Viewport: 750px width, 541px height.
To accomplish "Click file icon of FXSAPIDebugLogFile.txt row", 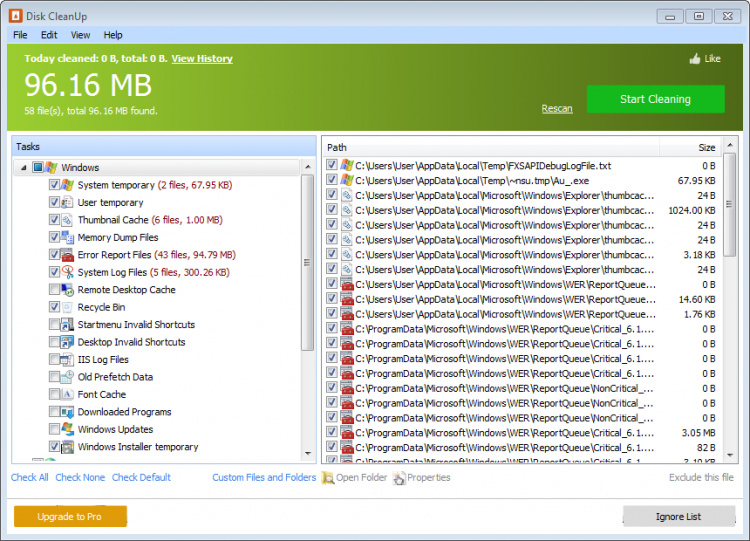I will click(x=347, y=166).
